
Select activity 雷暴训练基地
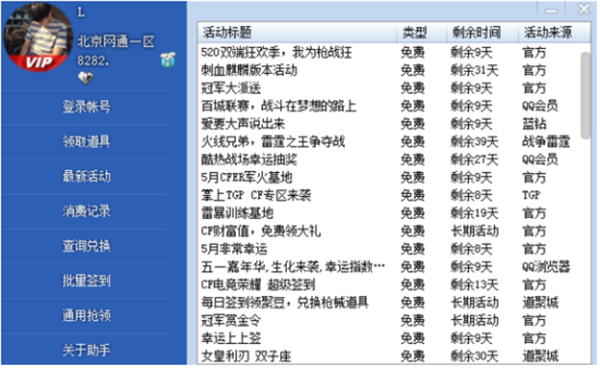(x=237, y=213)
